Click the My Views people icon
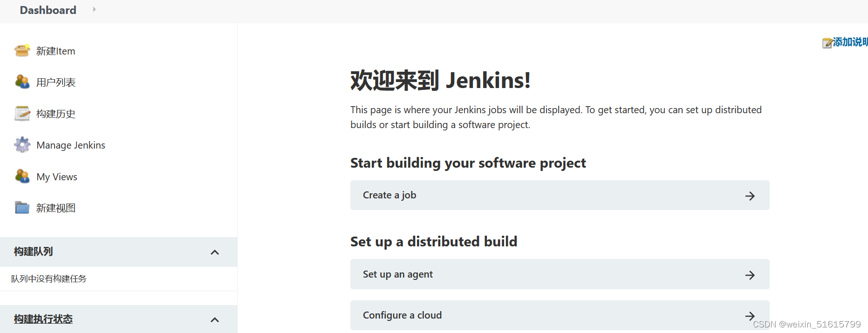Screen dimensions: 868x333 pyautogui.click(x=22, y=176)
